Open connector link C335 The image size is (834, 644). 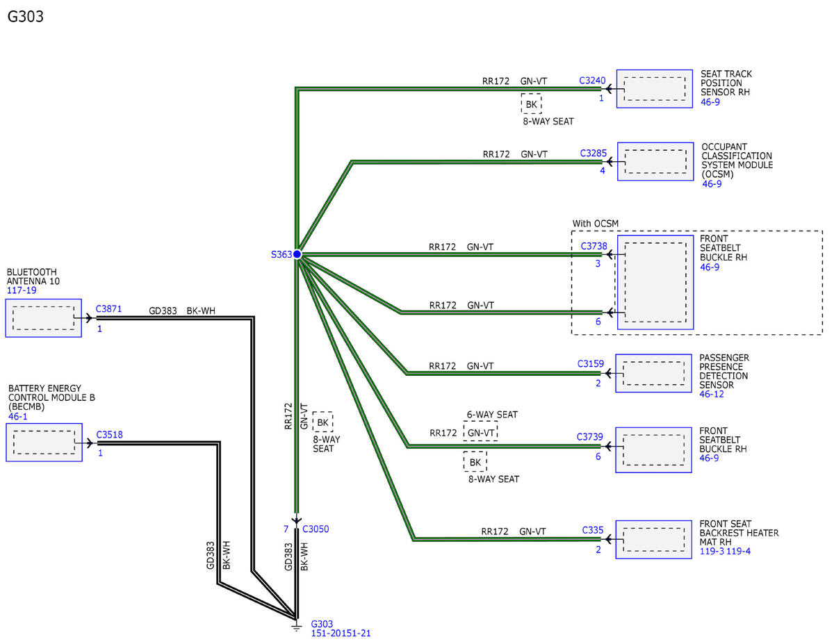593,530
